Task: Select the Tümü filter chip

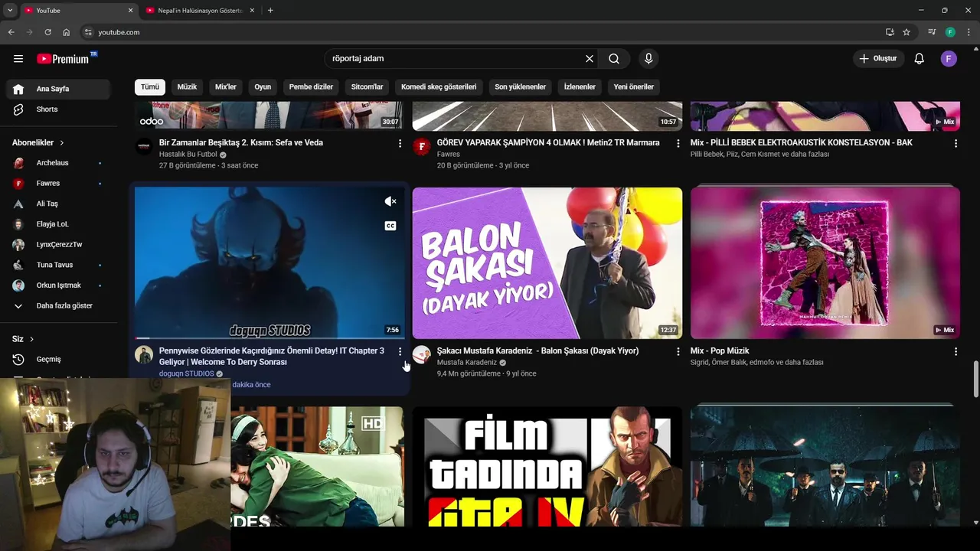Action: (150, 87)
